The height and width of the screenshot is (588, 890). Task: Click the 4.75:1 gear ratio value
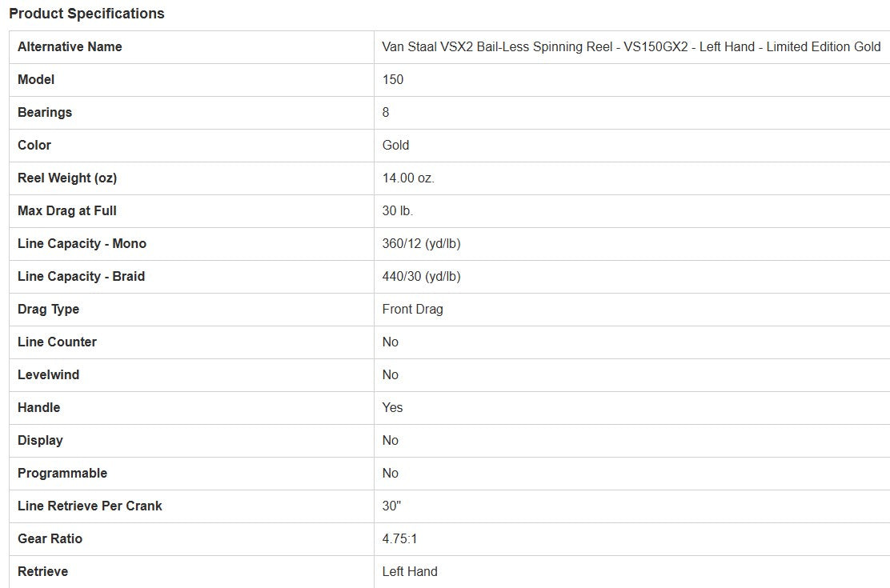399,538
